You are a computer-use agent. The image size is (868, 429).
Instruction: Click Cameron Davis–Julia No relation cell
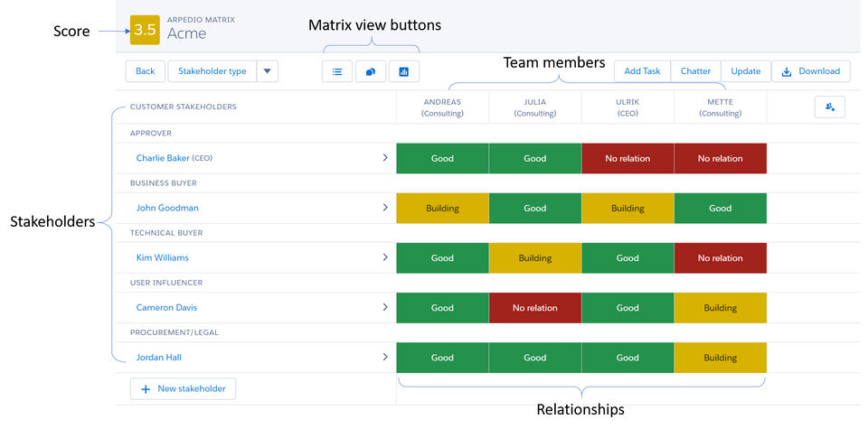click(534, 307)
